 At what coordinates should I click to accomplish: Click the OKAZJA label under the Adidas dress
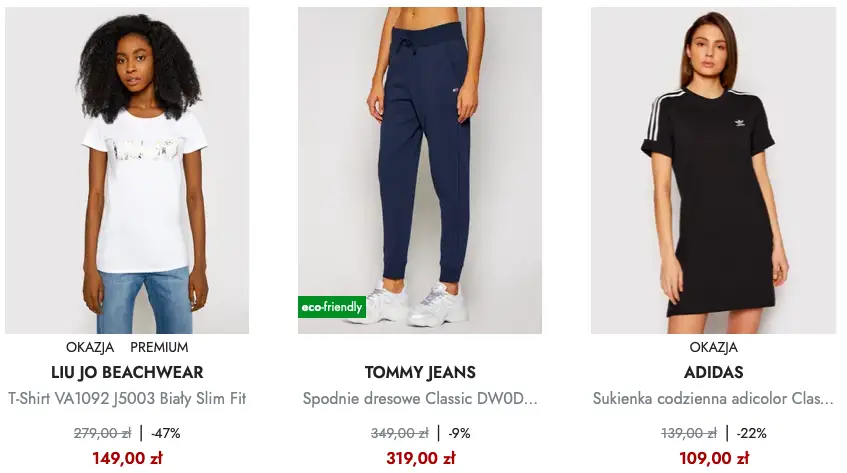pyautogui.click(x=713, y=348)
